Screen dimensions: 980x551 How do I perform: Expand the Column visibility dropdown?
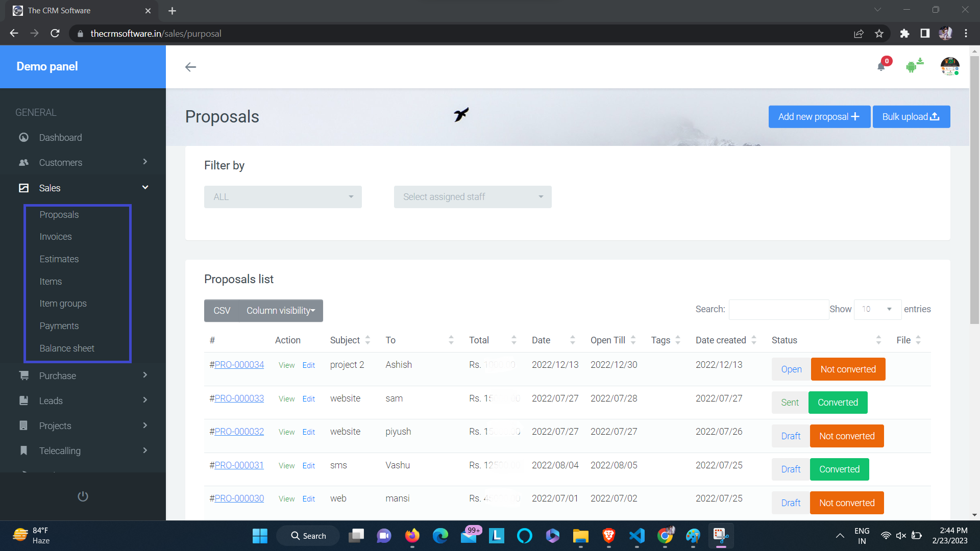tap(281, 311)
